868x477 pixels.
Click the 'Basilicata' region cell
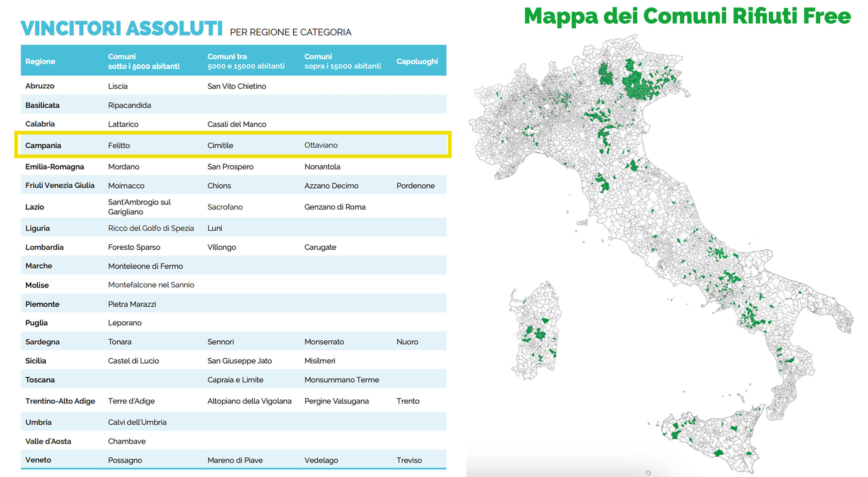pos(42,105)
